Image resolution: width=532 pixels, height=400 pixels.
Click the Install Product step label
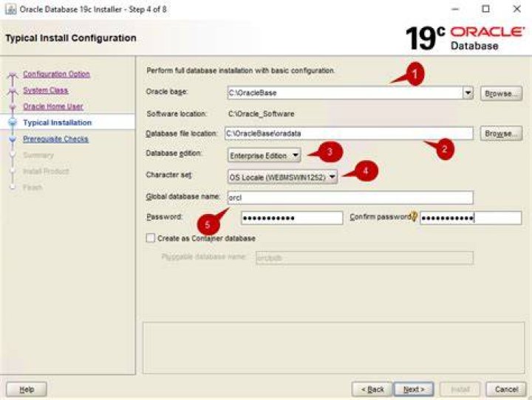pyautogui.click(x=46, y=171)
